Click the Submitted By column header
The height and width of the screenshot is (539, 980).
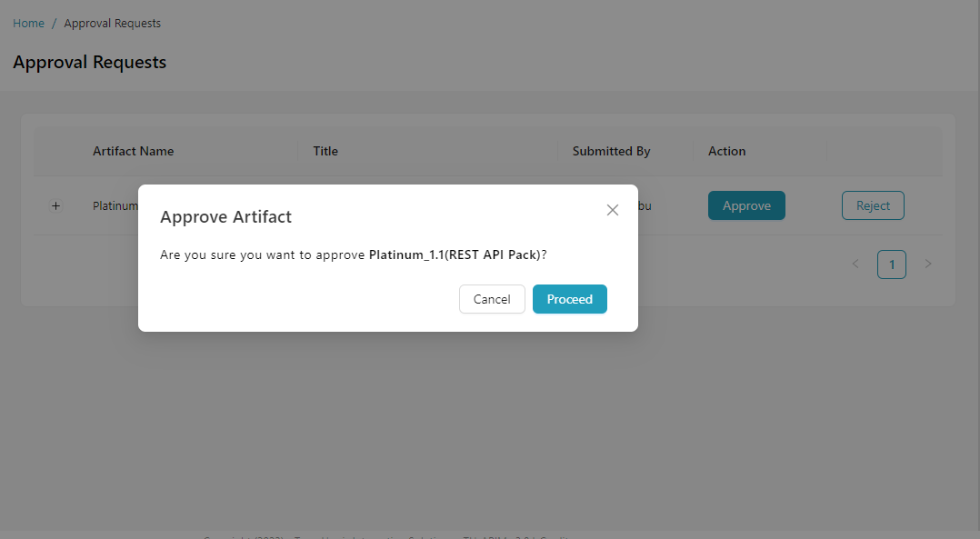[610, 151]
